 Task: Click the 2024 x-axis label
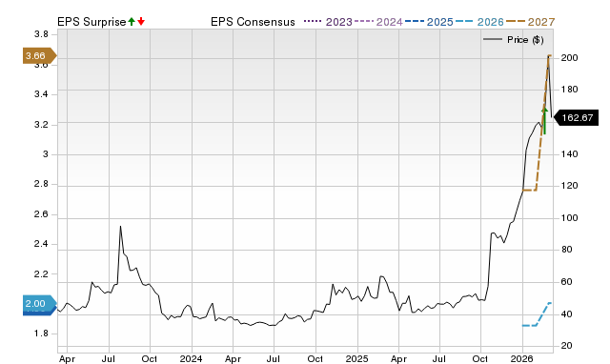click(191, 358)
